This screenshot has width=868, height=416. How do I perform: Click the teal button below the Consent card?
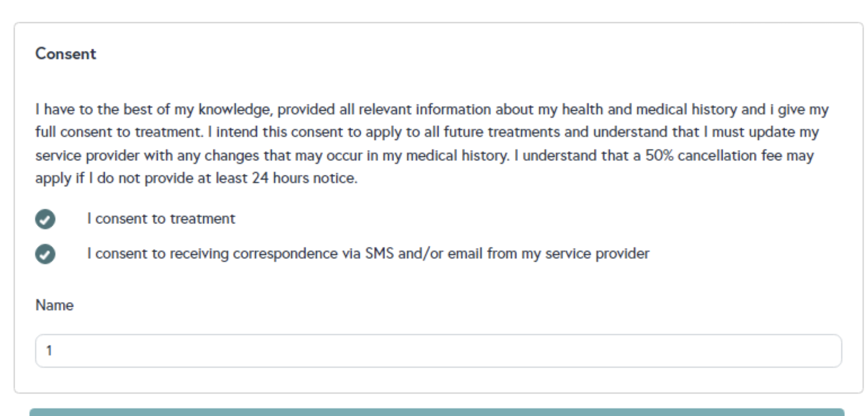pyautogui.click(x=437, y=412)
